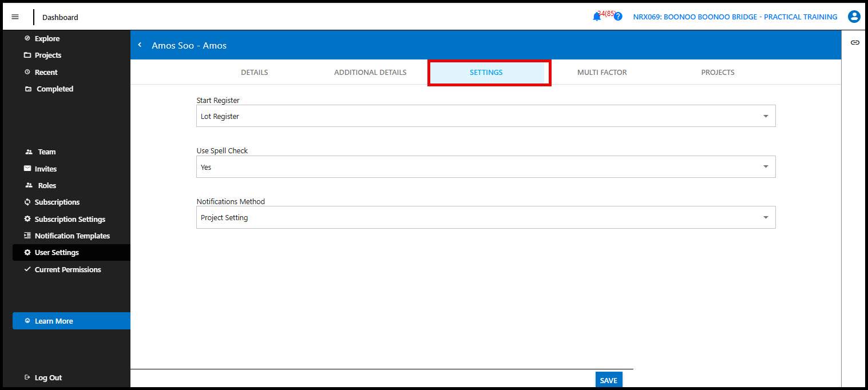Click the notifications bell icon
Image resolution: width=868 pixels, height=390 pixels.
coord(597,17)
